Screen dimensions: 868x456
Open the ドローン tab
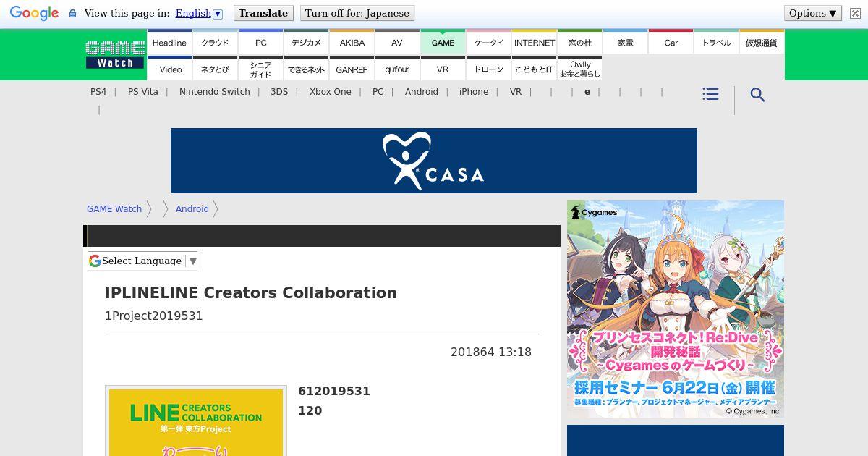tap(488, 69)
